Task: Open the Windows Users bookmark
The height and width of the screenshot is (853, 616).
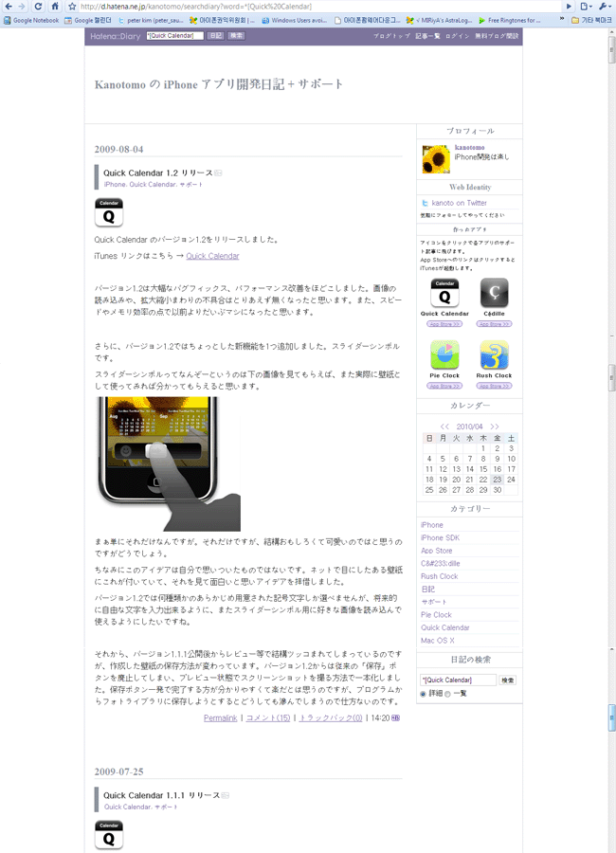Action: (x=295, y=20)
